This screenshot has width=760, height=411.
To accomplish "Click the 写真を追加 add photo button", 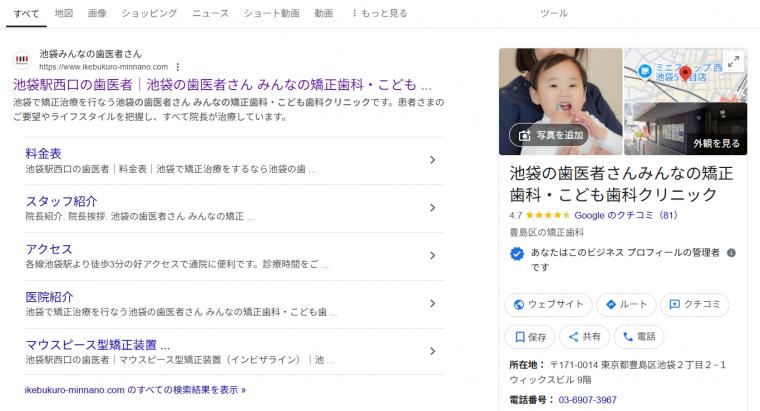I will [x=549, y=135].
